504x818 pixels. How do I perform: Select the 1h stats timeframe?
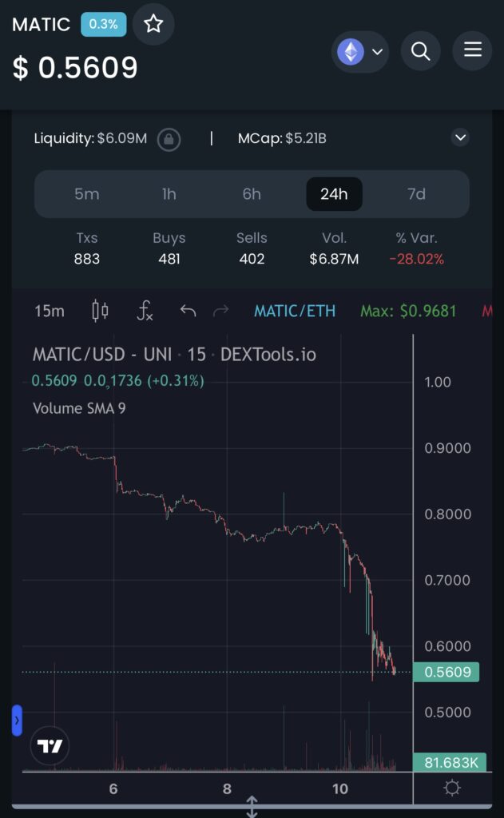click(x=169, y=194)
